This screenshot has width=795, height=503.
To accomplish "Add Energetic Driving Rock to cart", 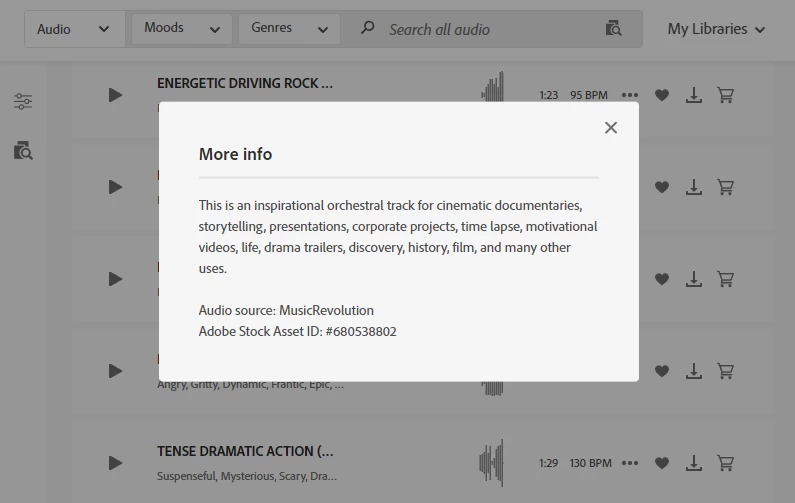I will pos(726,95).
